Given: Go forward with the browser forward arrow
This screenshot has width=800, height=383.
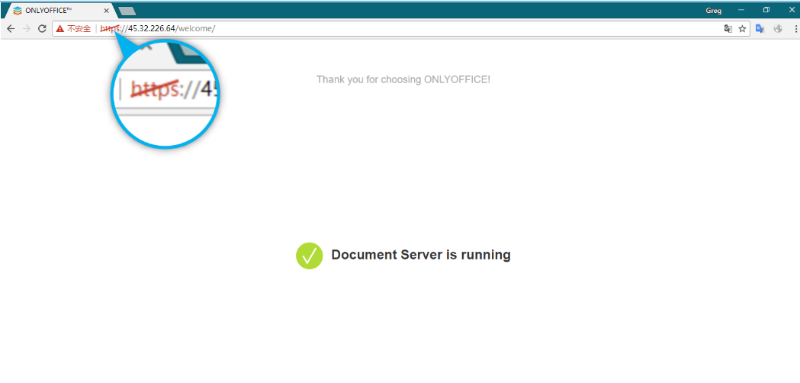Looking at the screenshot, I should tap(27, 29).
